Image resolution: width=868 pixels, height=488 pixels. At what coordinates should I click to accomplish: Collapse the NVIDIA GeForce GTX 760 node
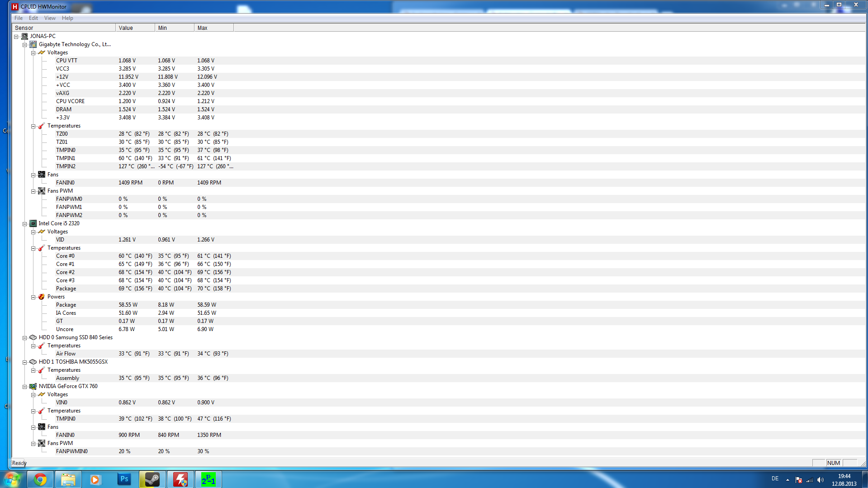[25, 387]
